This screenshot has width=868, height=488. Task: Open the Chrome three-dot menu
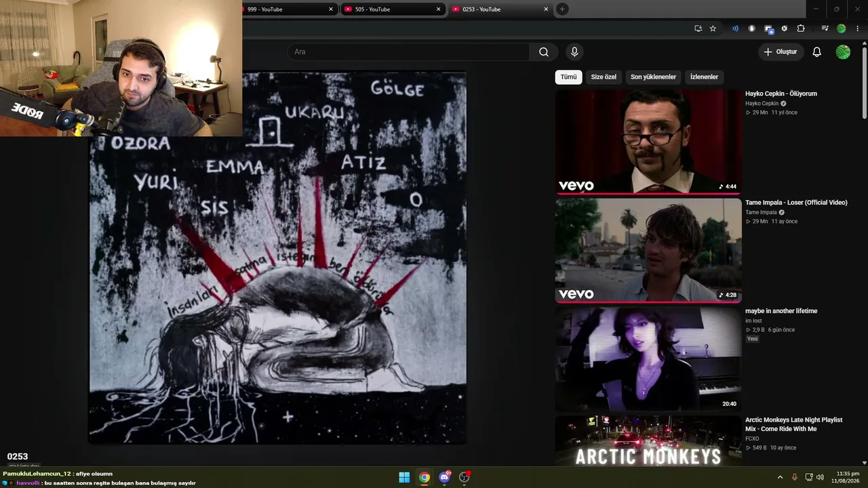858,28
